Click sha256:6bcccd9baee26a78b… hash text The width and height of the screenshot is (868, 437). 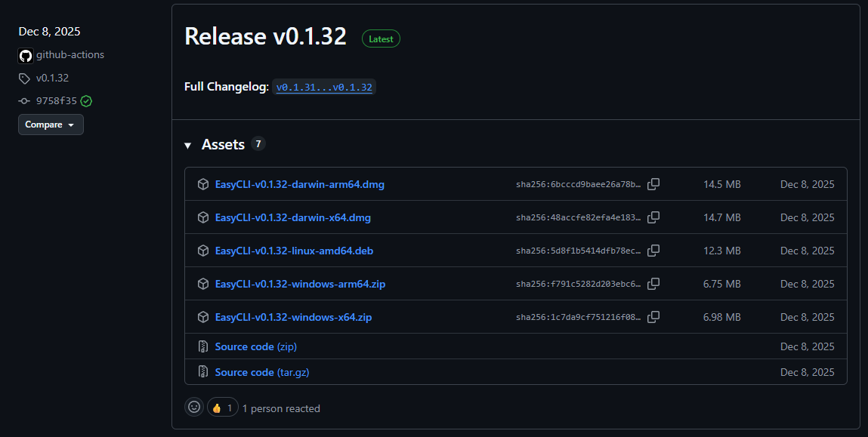pos(578,184)
